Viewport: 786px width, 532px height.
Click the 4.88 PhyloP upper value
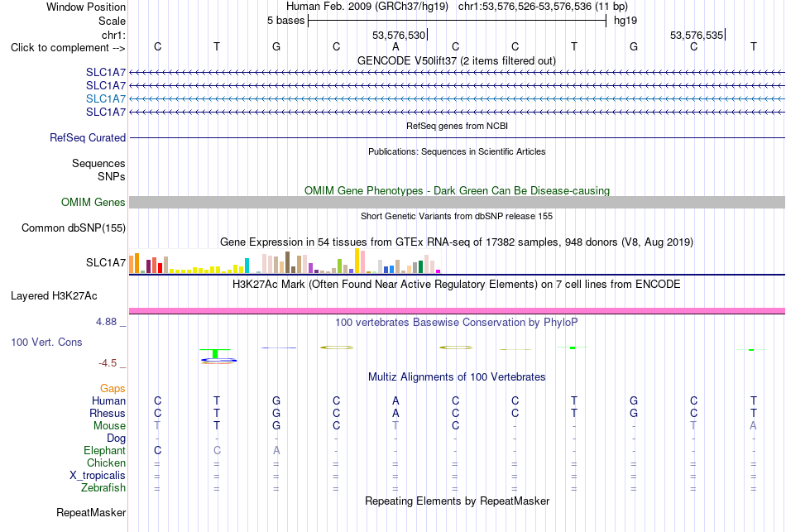pos(106,321)
